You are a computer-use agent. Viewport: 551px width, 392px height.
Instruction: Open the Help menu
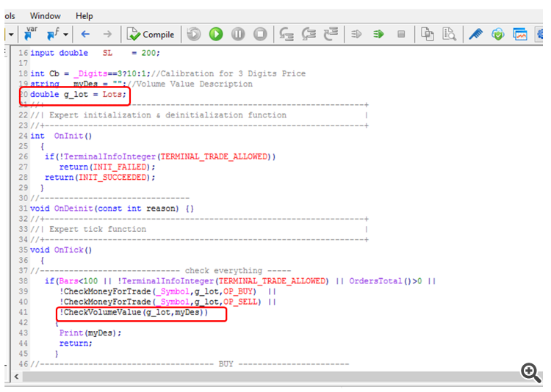click(84, 16)
